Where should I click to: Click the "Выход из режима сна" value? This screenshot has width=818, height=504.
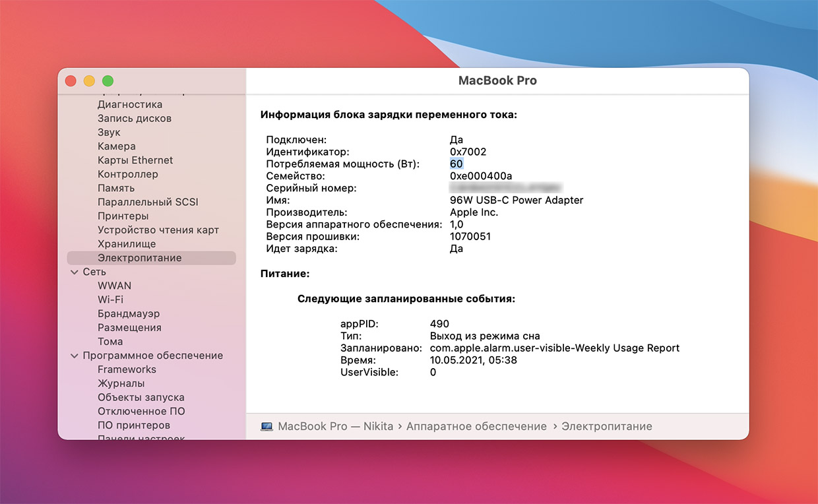[x=485, y=336]
